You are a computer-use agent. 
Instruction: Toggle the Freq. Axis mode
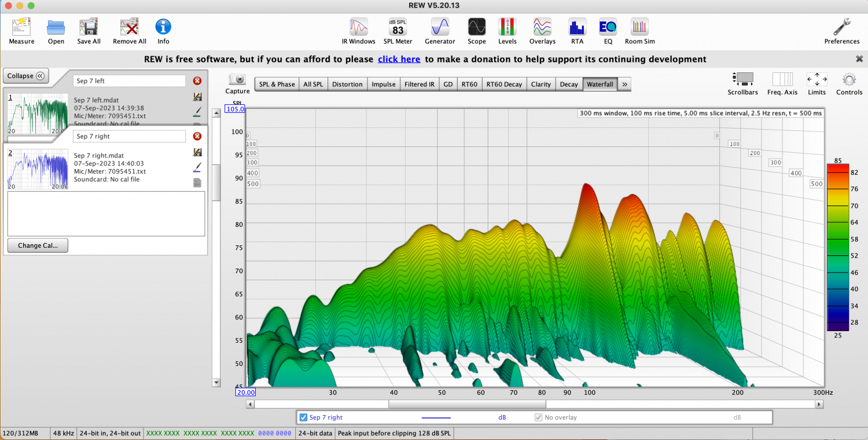pos(782,84)
